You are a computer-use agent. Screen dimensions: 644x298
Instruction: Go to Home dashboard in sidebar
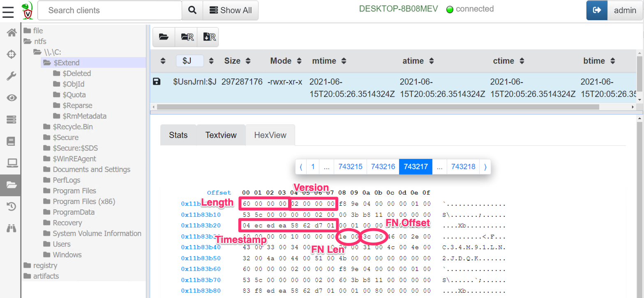(11, 33)
